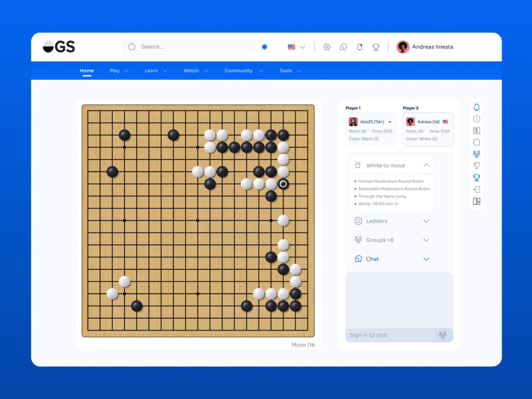Open the tournaments trophy icon in the right sidebar

(476, 177)
